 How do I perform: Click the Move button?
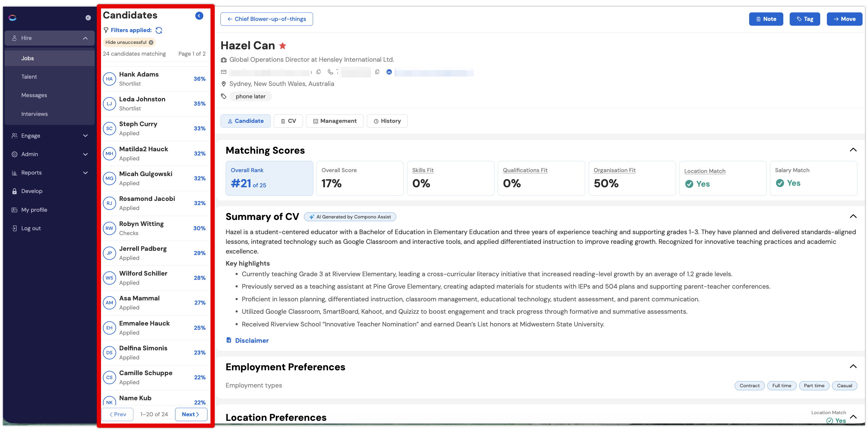coord(844,19)
